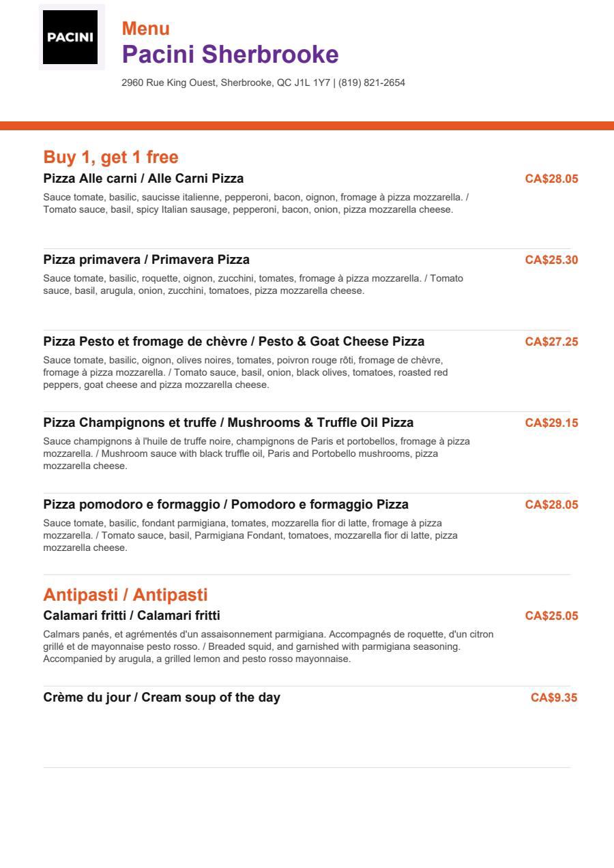Click the restaurant address and phone line
This screenshot has height=868, width=614.
click(263, 83)
